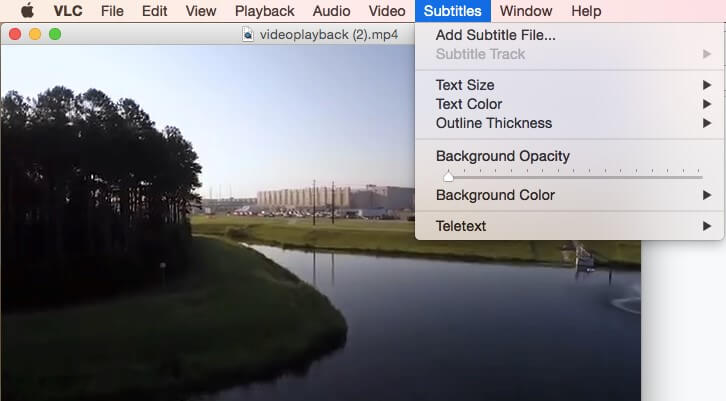Open the Video menu

point(387,11)
